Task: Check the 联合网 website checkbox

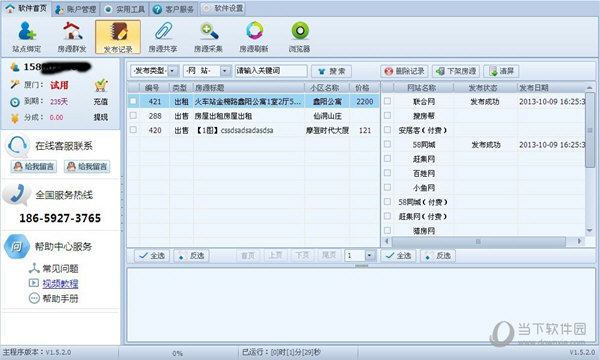Action: (x=387, y=101)
